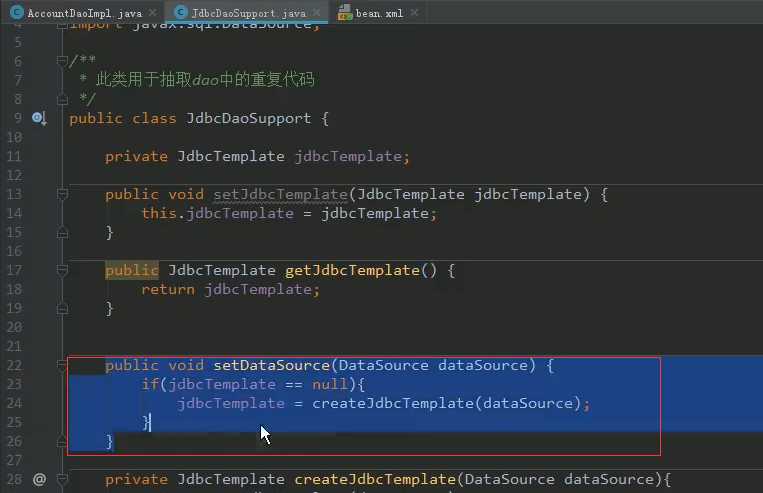Click the null keyword on line 23

point(330,384)
